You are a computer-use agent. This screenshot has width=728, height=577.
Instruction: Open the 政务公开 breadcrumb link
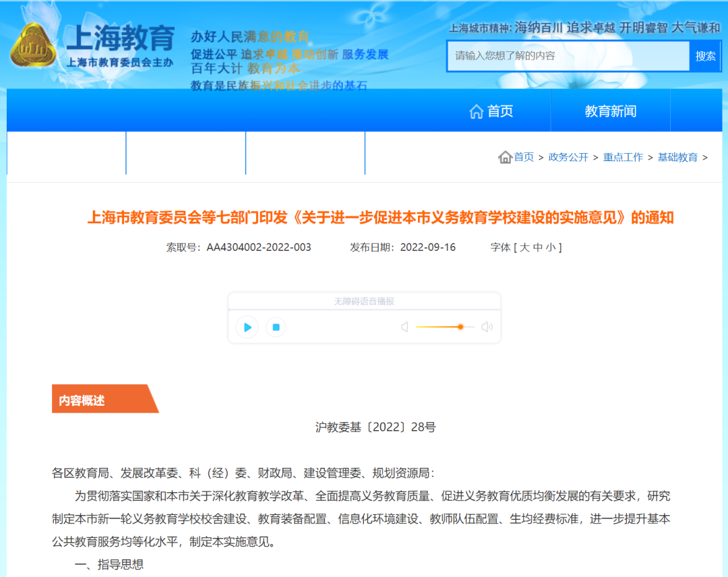[568, 157]
